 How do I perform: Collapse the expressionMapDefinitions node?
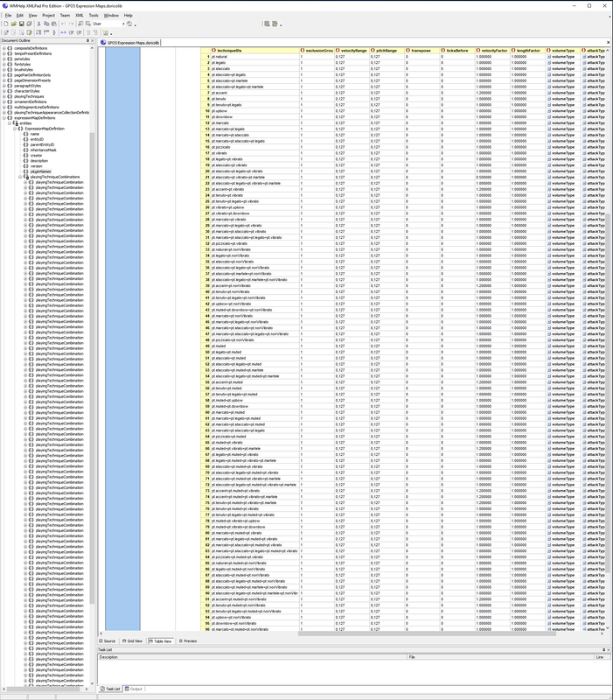[x=4, y=118]
